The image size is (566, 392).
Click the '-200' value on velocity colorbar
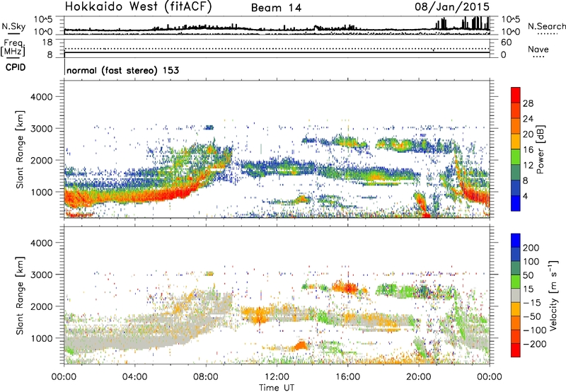pos(535,344)
